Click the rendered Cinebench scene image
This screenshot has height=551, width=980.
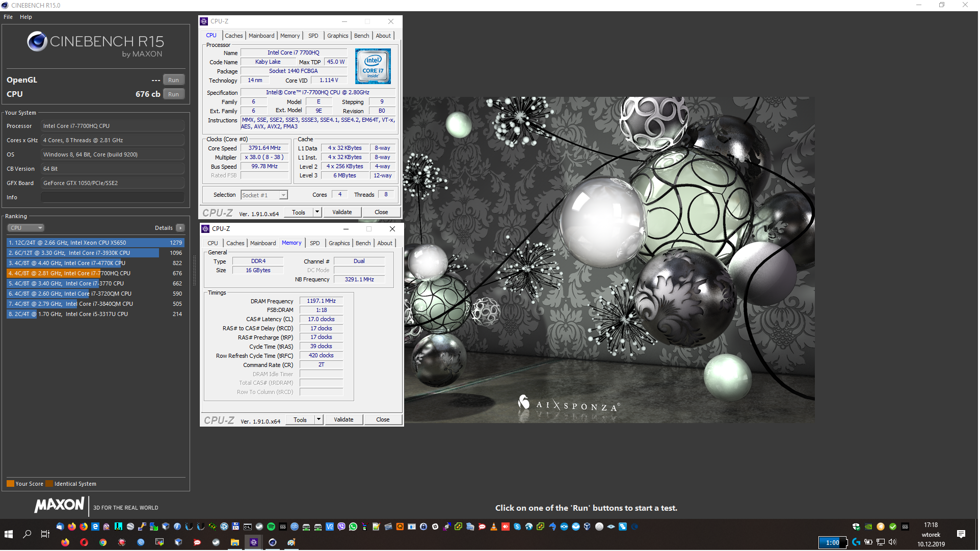pyautogui.click(x=610, y=260)
